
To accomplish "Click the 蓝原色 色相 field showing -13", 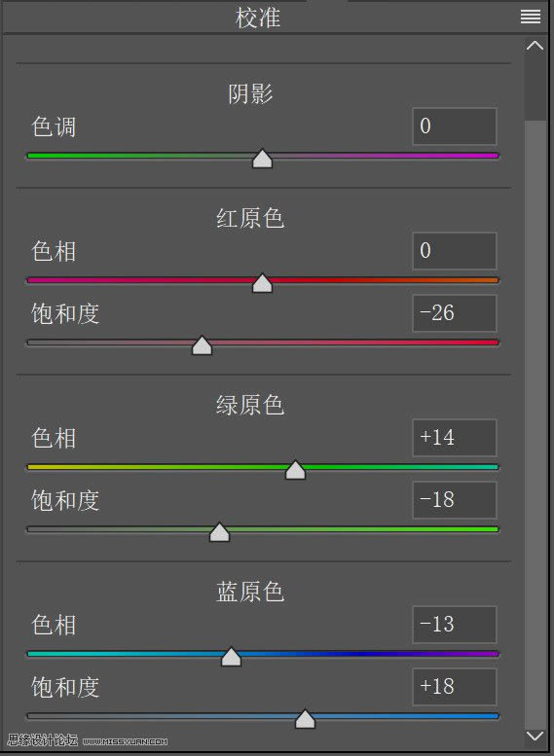I will 454,625.
